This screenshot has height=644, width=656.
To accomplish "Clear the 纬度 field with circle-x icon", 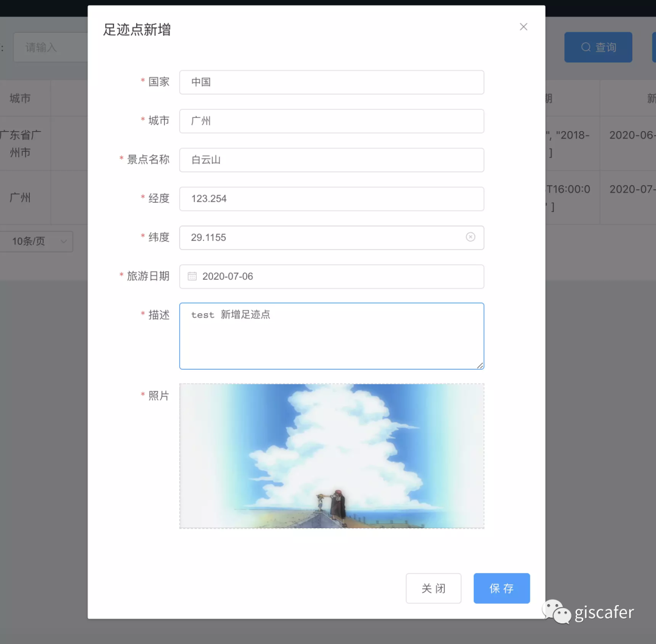I will [x=470, y=237].
